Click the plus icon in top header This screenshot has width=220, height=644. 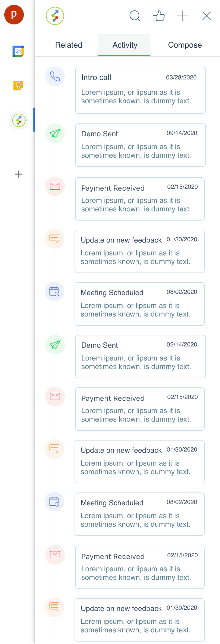point(182,16)
